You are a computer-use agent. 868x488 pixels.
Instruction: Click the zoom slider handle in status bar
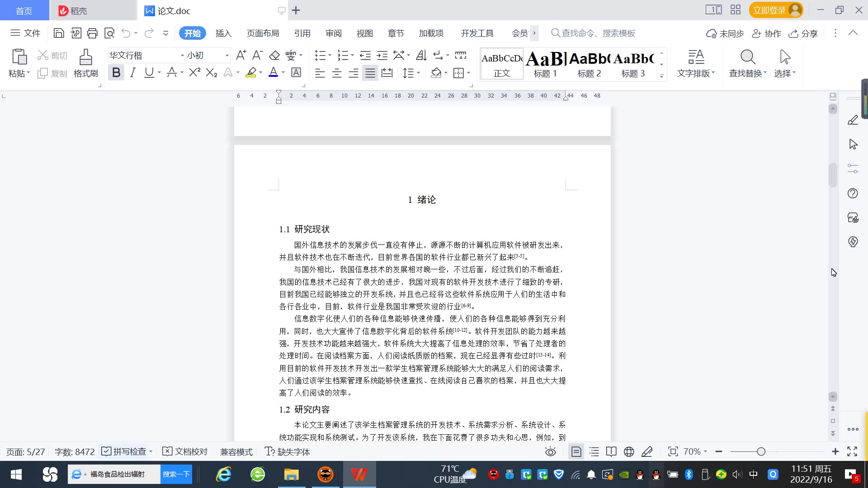761,452
